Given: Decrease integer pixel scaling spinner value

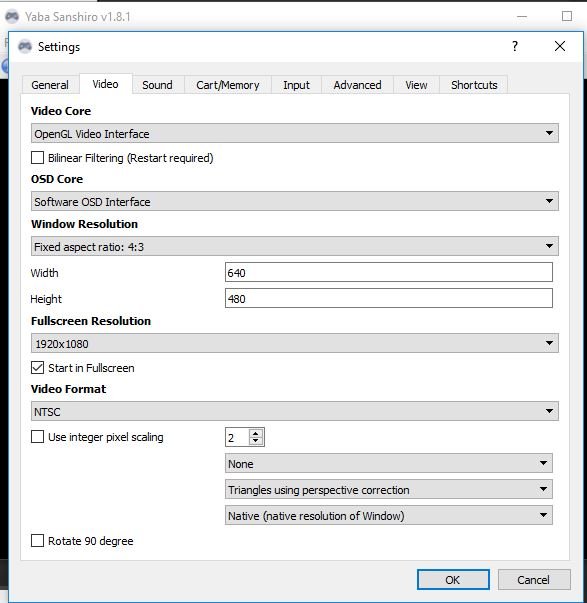Looking at the screenshot, I should (256, 441).
